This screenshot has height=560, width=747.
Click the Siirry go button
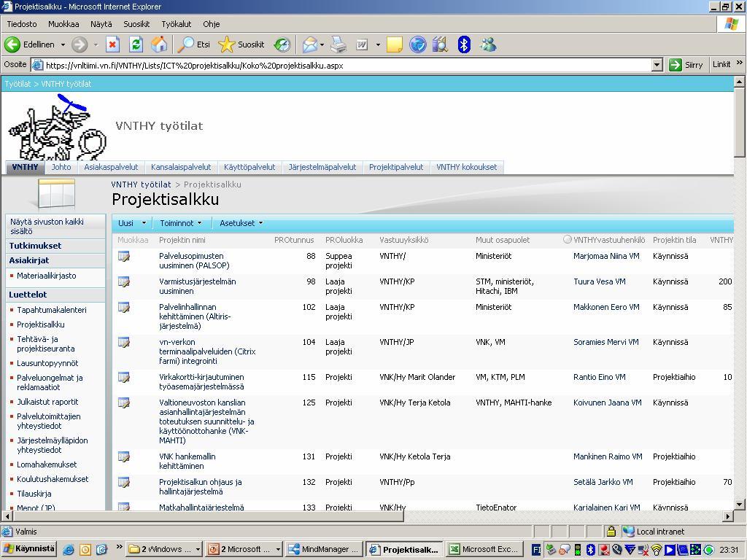[686, 65]
